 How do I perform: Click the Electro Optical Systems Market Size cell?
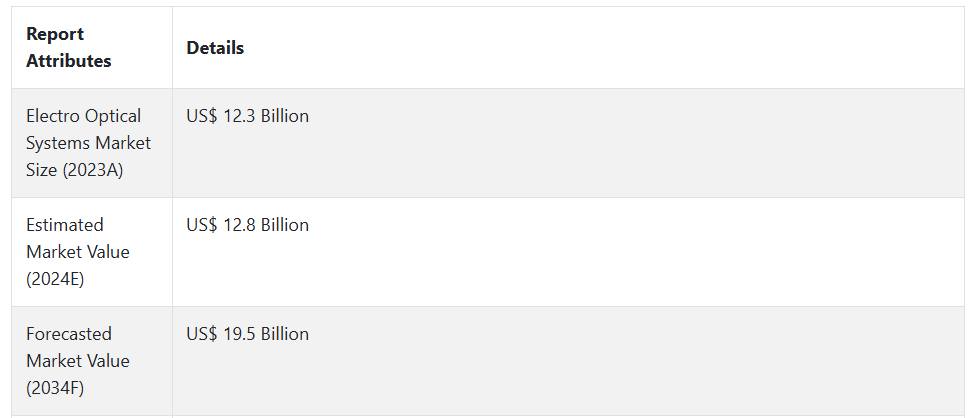click(x=92, y=143)
